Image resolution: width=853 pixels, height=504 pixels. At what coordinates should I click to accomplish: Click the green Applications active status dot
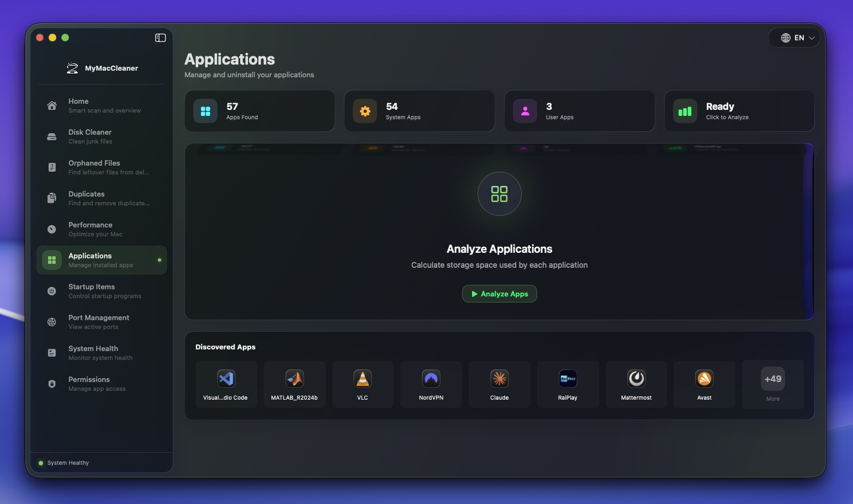[158, 260]
